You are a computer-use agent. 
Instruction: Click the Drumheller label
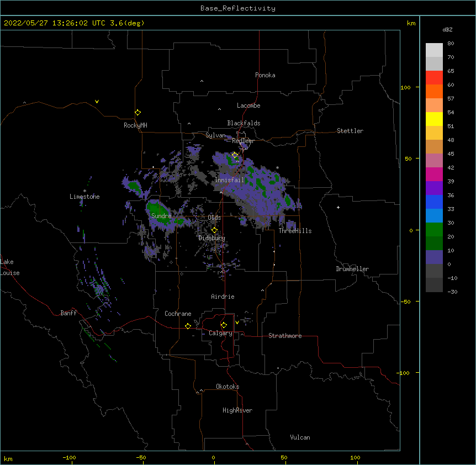(352, 269)
